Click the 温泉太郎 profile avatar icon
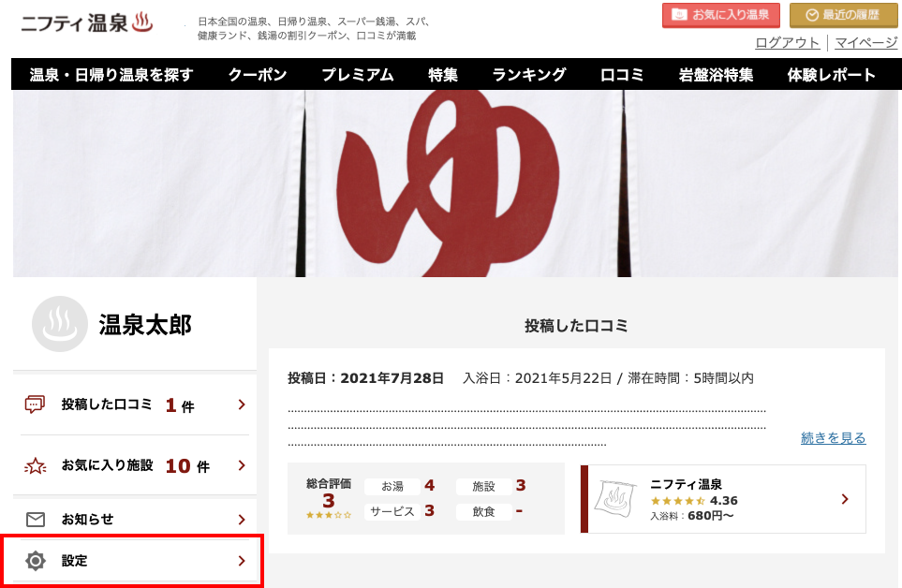The image size is (902, 588). (60, 324)
